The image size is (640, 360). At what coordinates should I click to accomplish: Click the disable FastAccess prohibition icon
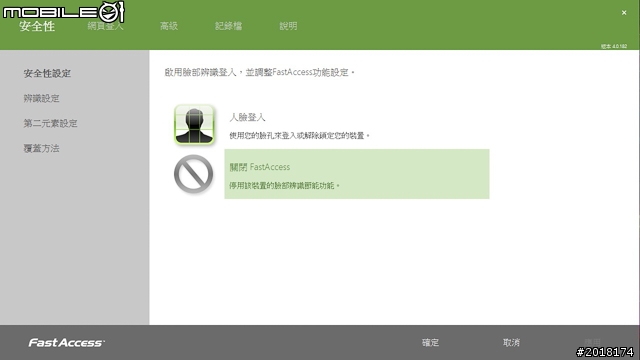[x=193, y=174]
